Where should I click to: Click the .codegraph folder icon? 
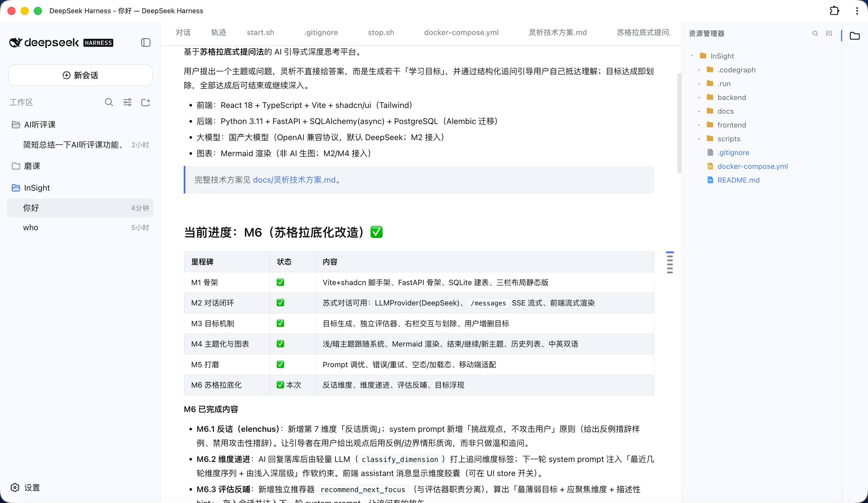[x=710, y=69]
